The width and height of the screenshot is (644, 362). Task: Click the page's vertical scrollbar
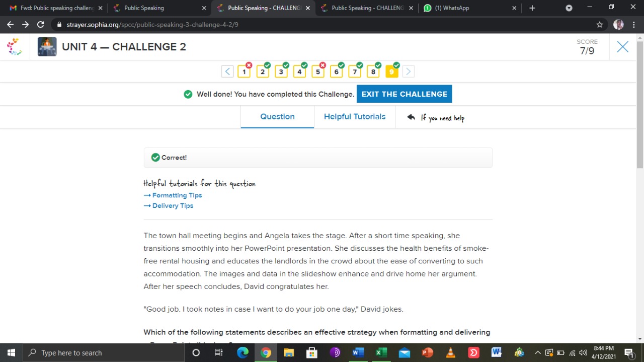[639, 101]
